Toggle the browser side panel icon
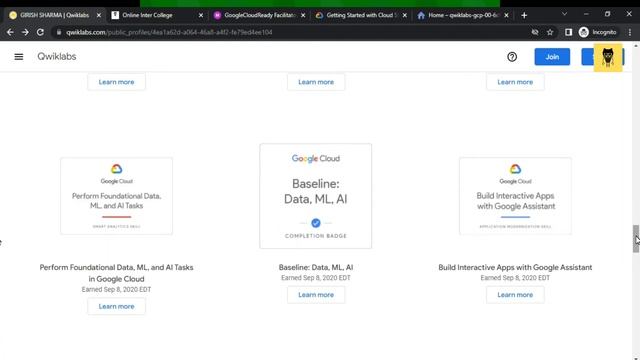The width and height of the screenshot is (640, 360). click(568, 32)
